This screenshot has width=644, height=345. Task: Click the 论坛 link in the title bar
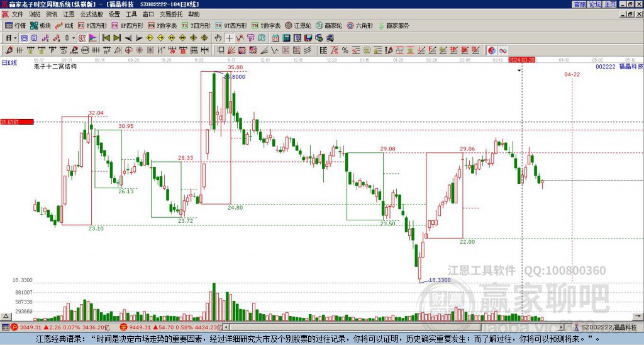[x=594, y=4]
